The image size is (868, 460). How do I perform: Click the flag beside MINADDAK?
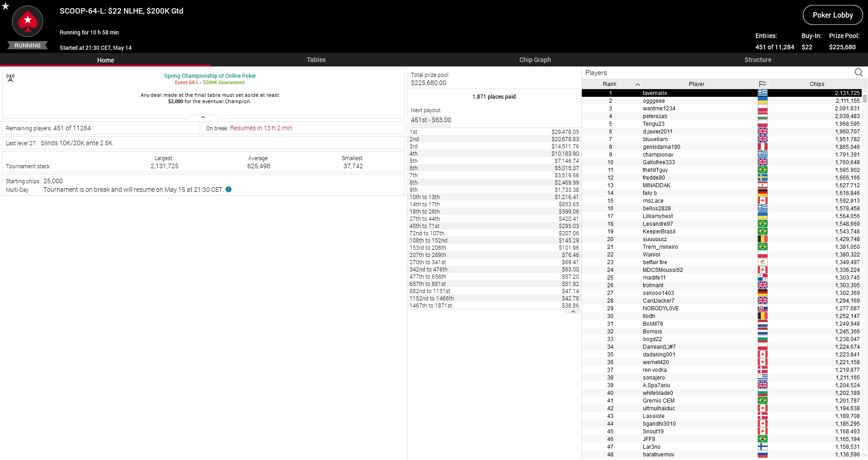763,185
